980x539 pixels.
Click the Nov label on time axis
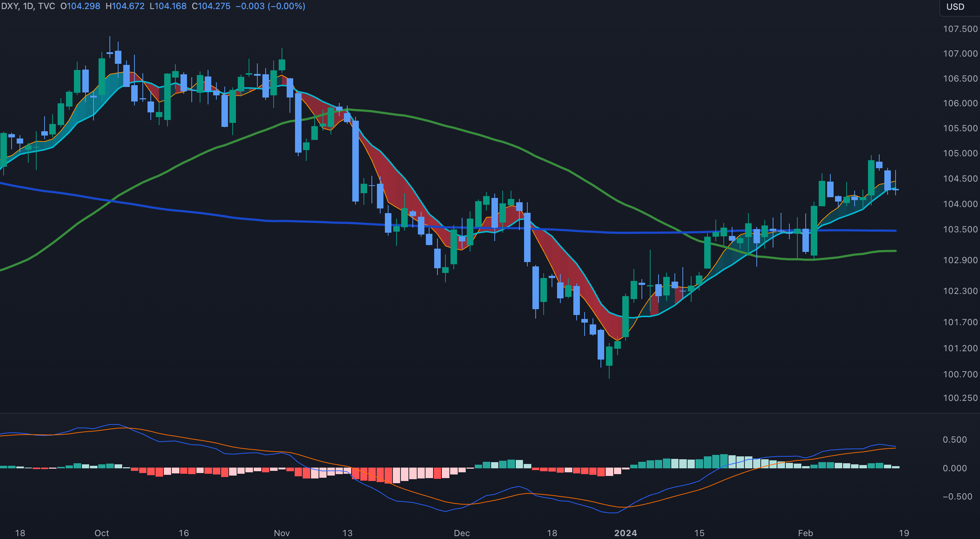tap(282, 533)
